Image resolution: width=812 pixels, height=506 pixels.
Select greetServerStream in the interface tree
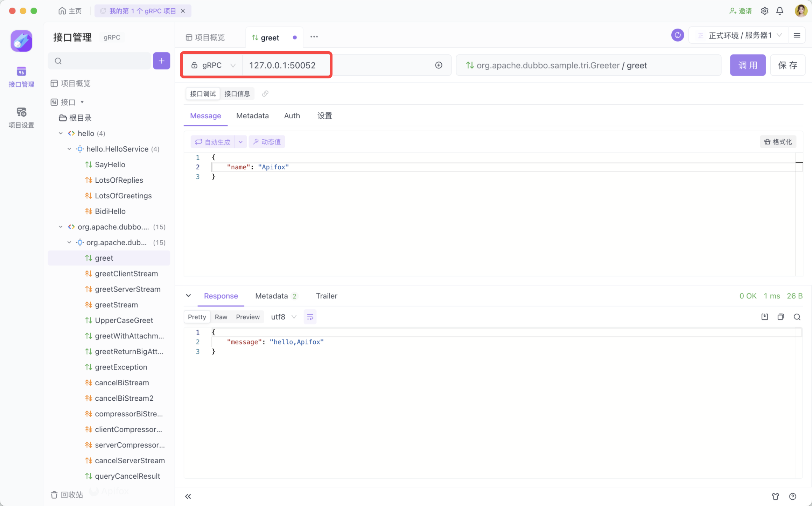pos(127,289)
